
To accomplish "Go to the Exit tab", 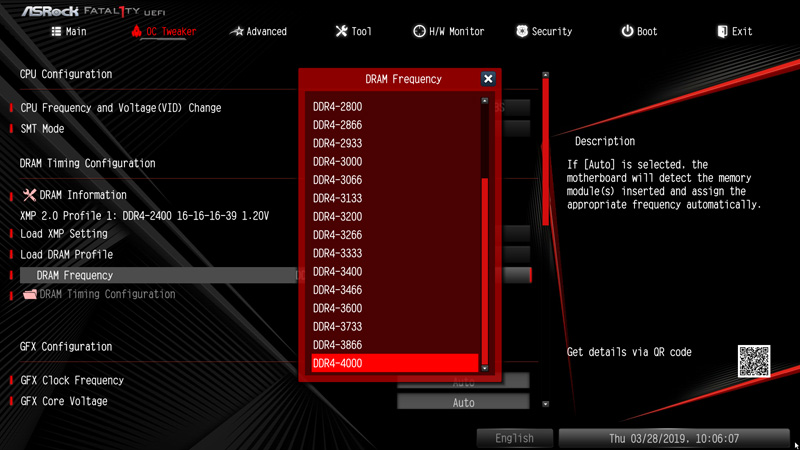I will [735, 32].
